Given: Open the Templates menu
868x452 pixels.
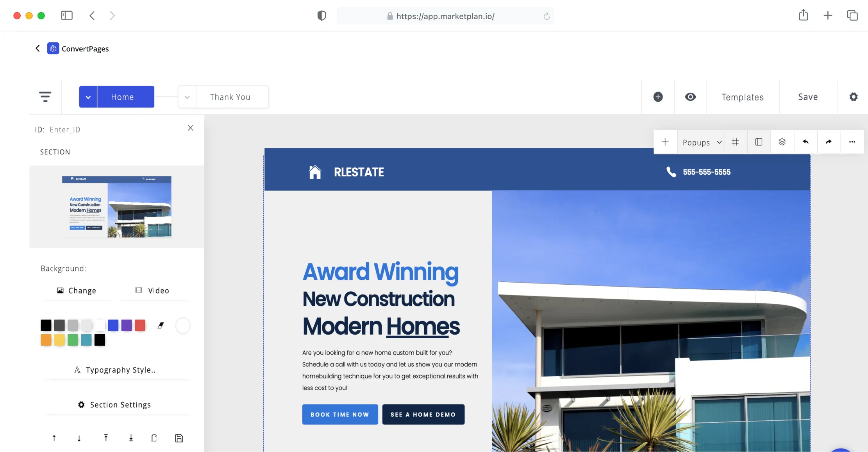Looking at the screenshot, I should point(742,97).
